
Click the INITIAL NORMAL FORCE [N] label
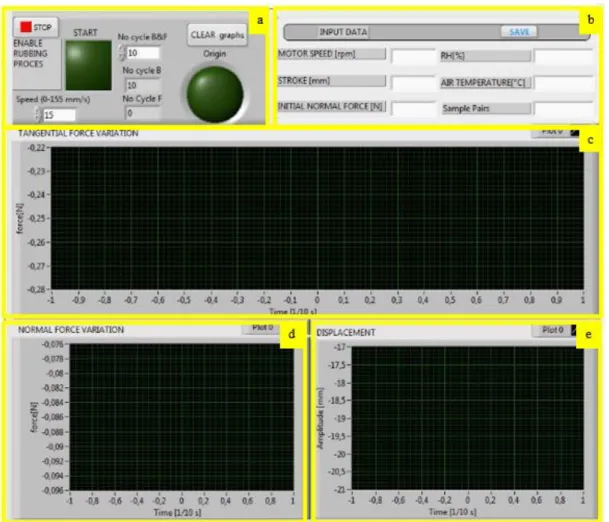(331, 106)
